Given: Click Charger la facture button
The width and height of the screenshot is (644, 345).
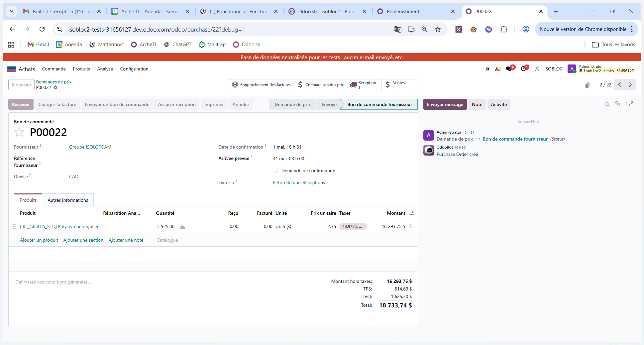Looking at the screenshot, I should [57, 104].
